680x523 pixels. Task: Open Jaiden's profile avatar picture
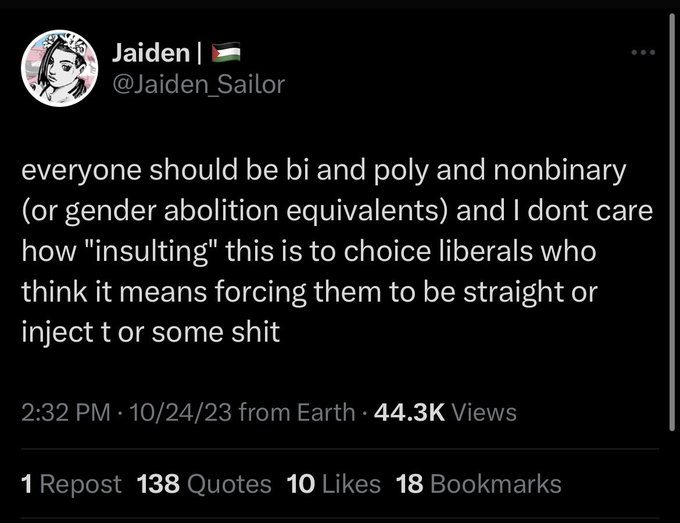(59, 68)
